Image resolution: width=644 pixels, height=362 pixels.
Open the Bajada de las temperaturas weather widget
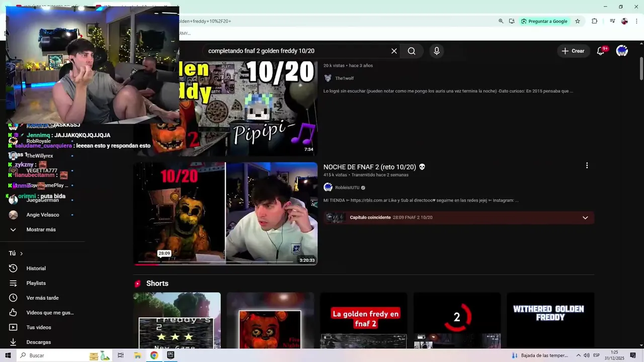click(539, 355)
